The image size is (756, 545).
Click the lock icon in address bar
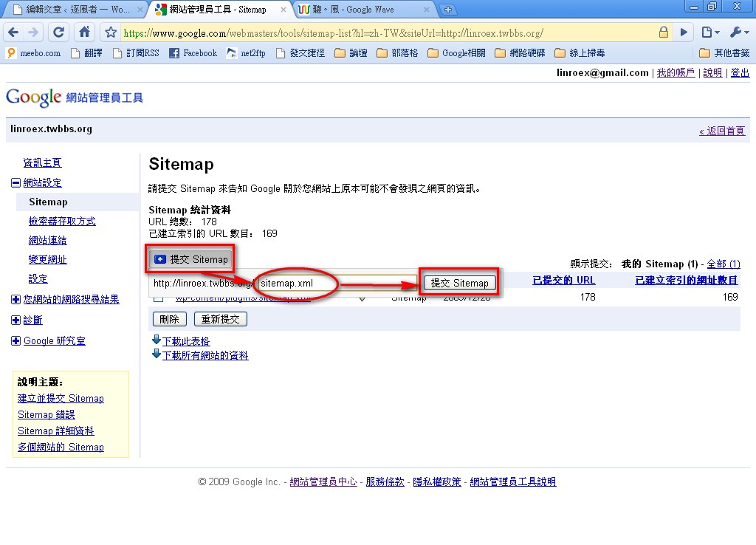tap(664, 32)
